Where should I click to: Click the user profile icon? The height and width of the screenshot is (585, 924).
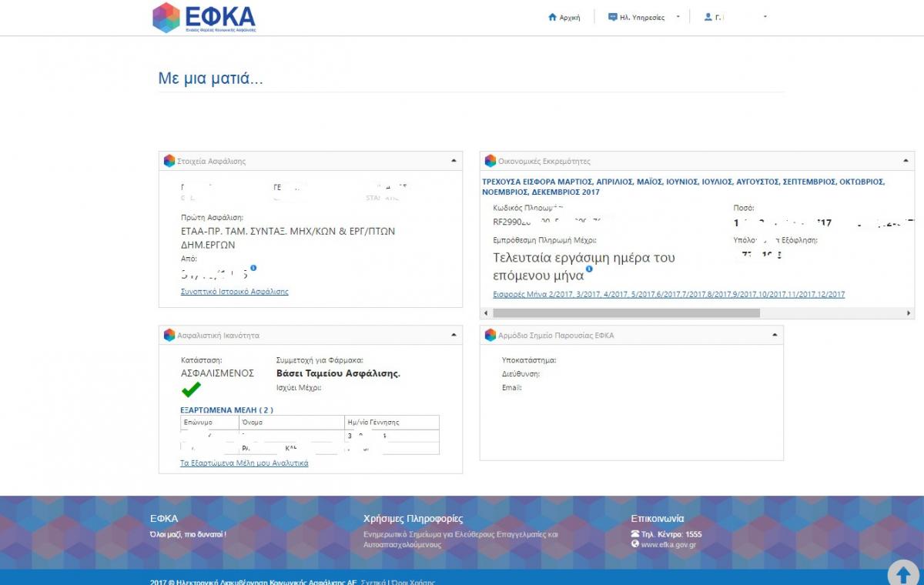(x=708, y=17)
